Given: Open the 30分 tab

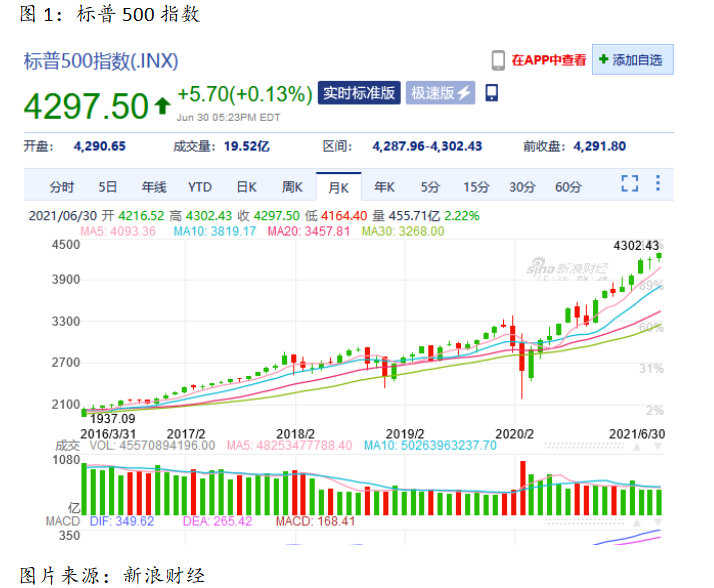Looking at the screenshot, I should [x=522, y=187].
